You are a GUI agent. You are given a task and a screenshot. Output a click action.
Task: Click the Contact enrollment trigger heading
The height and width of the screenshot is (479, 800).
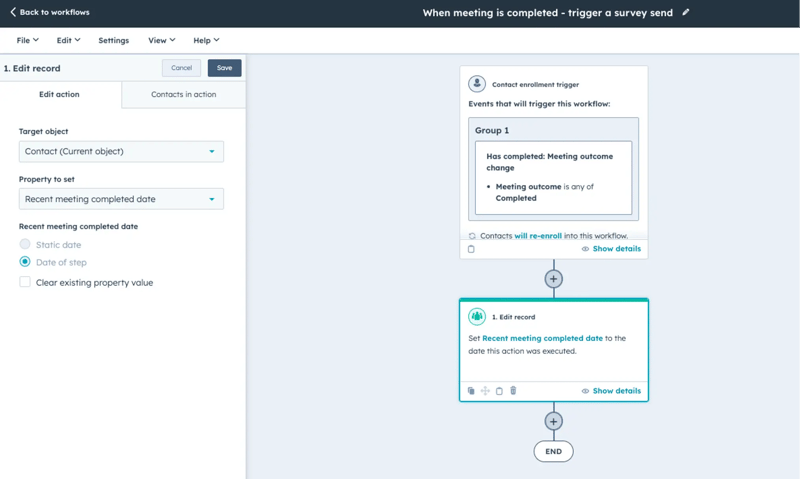[x=535, y=85]
